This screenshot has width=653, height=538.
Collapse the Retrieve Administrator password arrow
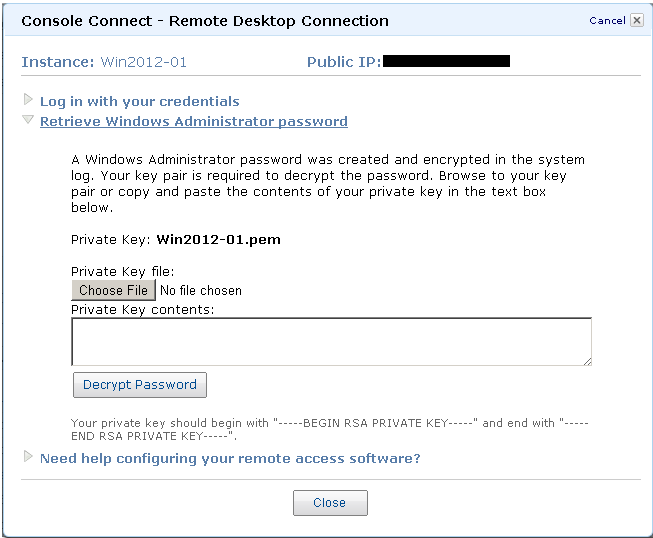coord(28,121)
